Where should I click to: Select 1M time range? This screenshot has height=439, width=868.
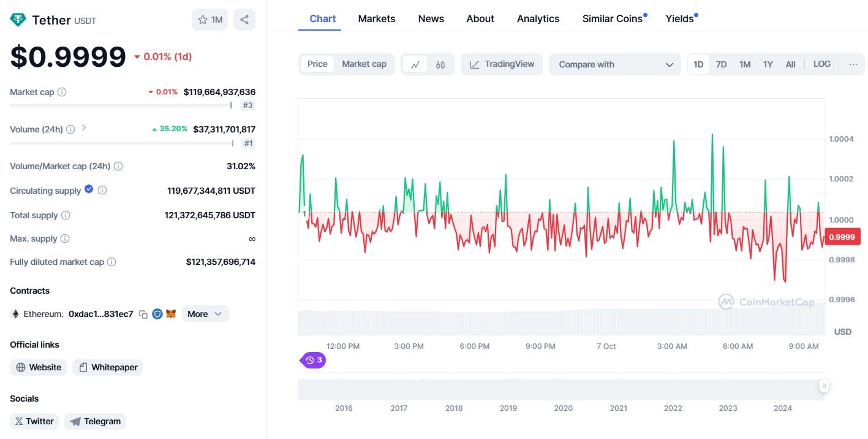click(x=745, y=64)
